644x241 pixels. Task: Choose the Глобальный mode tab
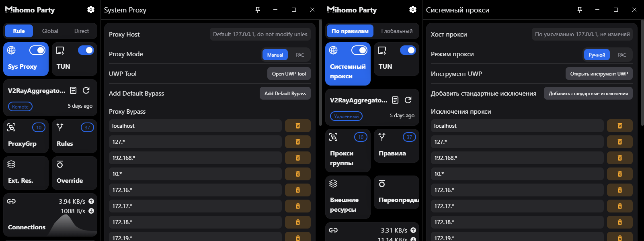(x=396, y=31)
